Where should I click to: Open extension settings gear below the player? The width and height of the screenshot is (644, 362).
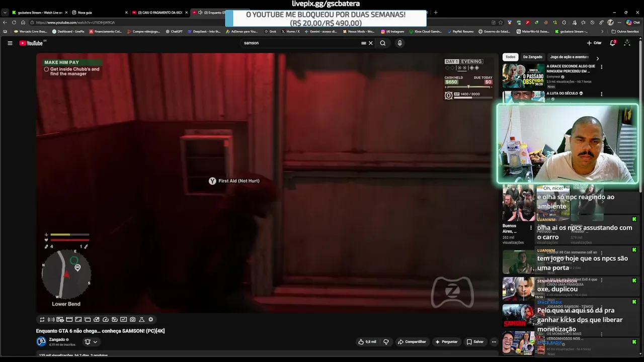coord(150,319)
